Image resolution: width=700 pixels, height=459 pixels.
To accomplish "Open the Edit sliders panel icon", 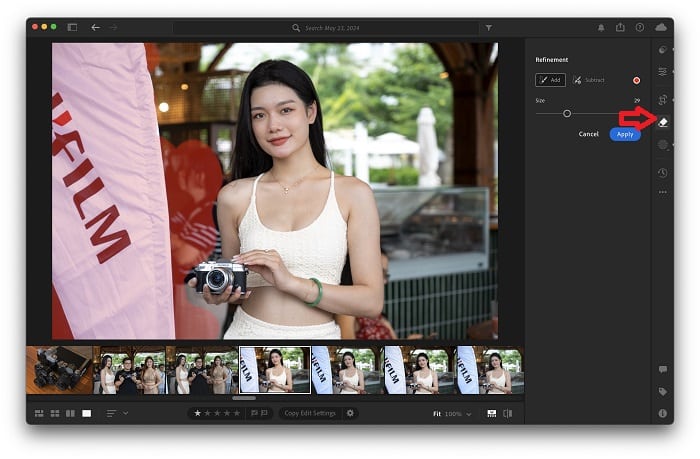I will pyautogui.click(x=663, y=72).
